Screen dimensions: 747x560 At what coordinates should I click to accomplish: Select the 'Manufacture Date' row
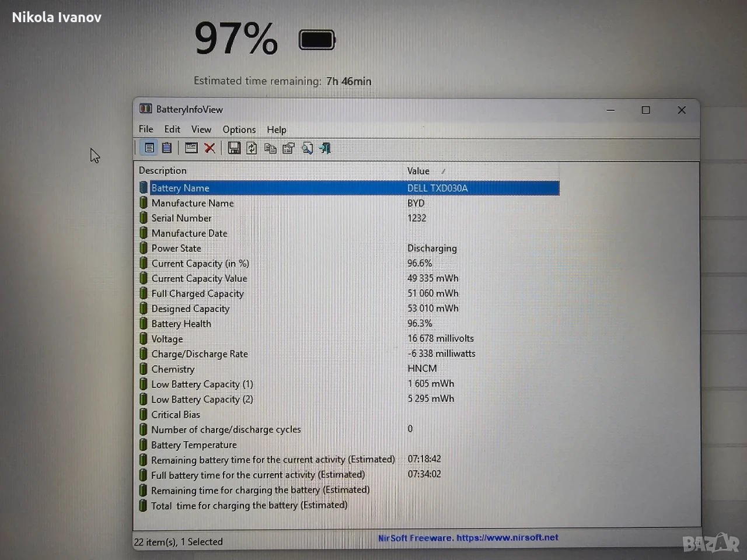click(x=349, y=233)
